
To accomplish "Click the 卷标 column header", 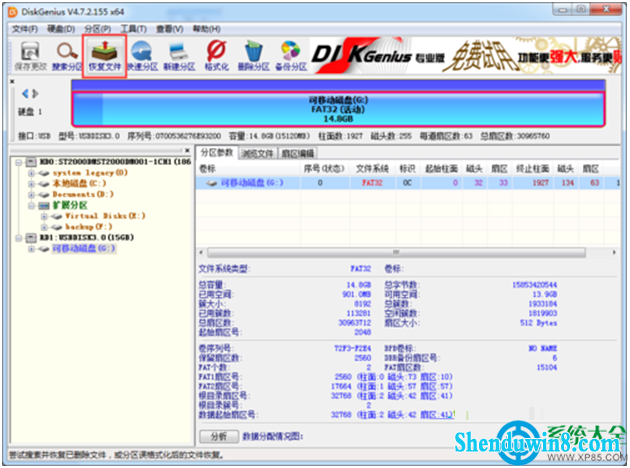I will point(248,169).
